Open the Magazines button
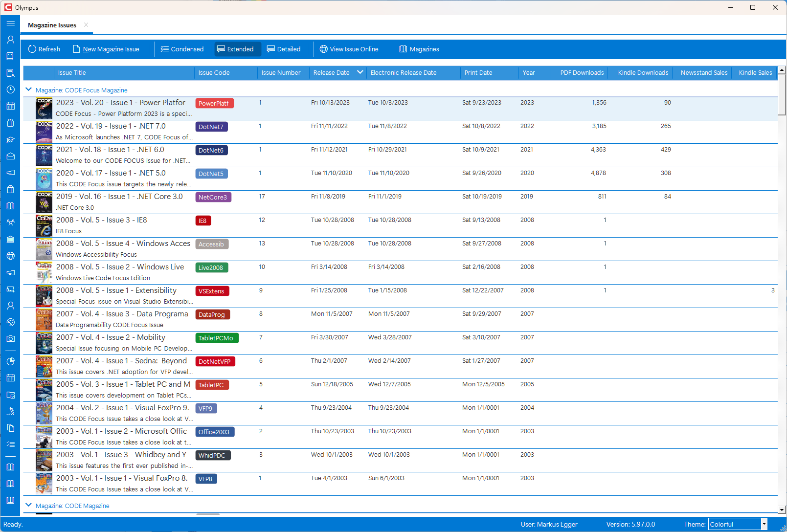 419,49
